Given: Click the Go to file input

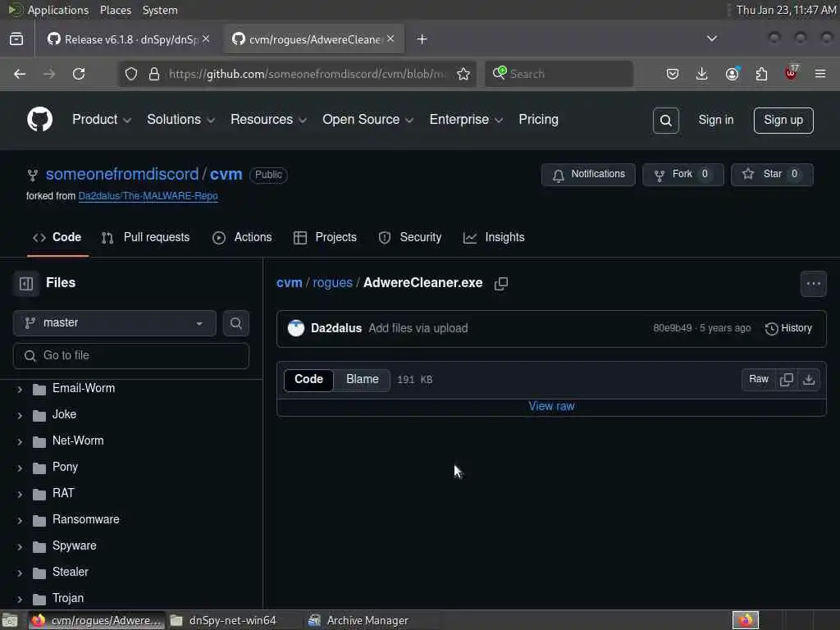Looking at the screenshot, I should pos(130,356).
